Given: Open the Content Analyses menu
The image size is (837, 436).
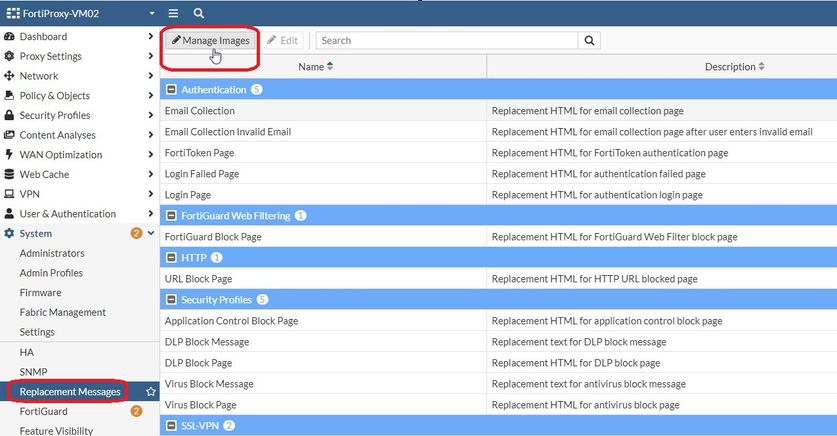Looking at the screenshot, I should pos(80,135).
